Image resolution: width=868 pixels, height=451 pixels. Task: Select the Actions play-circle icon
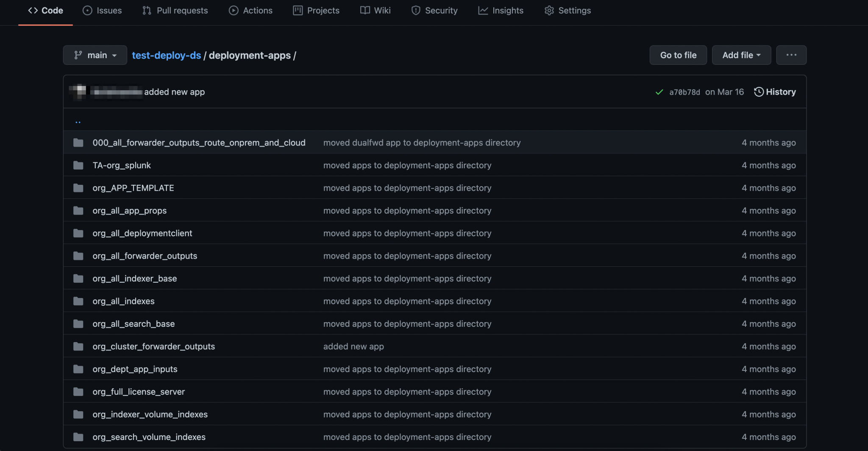(234, 10)
